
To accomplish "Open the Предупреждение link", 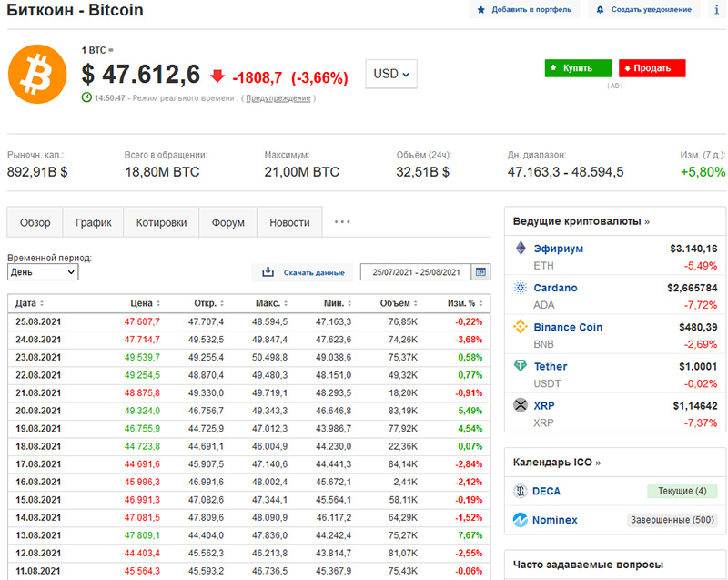I will pyautogui.click(x=278, y=98).
